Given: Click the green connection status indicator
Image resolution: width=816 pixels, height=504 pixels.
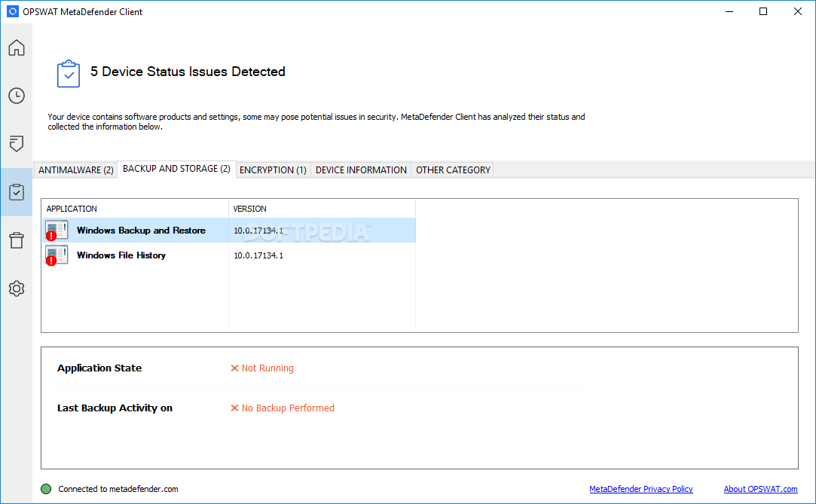Looking at the screenshot, I should click(x=46, y=489).
